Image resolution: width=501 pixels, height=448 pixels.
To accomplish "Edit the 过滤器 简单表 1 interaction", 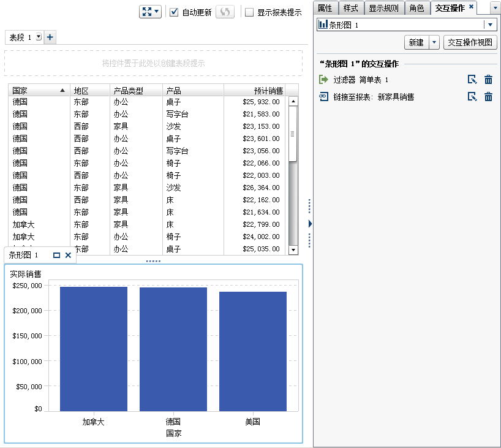I will (472, 80).
